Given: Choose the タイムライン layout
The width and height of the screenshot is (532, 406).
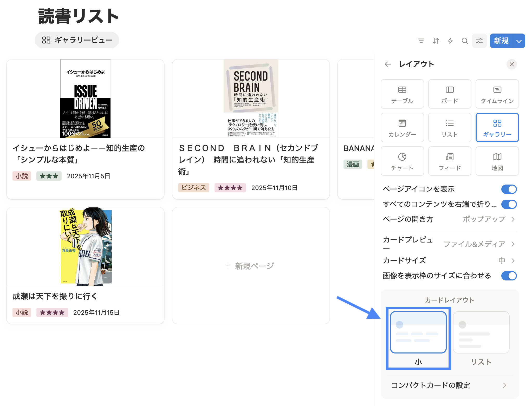Looking at the screenshot, I should coord(497,94).
